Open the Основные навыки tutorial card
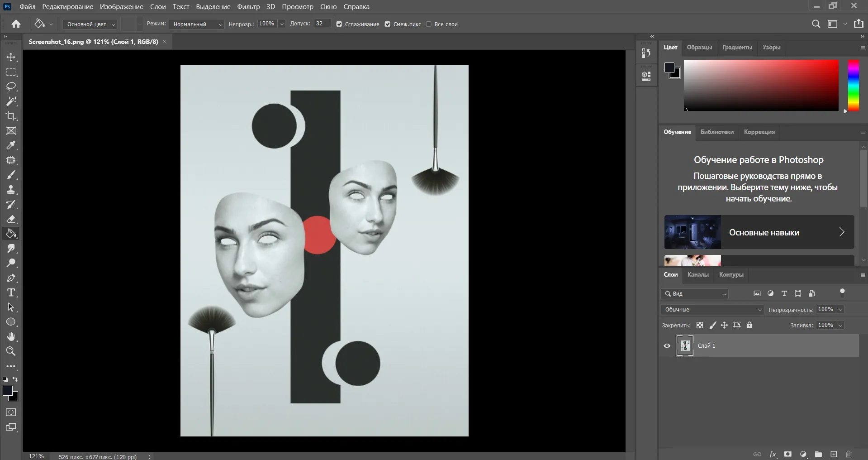 pos(759,232)
